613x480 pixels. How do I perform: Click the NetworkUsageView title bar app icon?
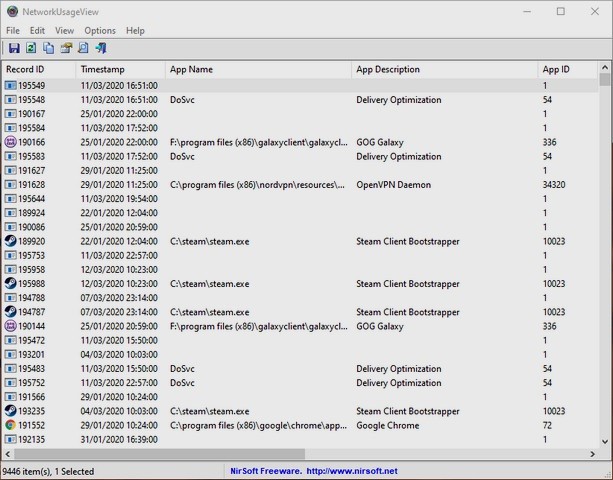click(12, 11)
